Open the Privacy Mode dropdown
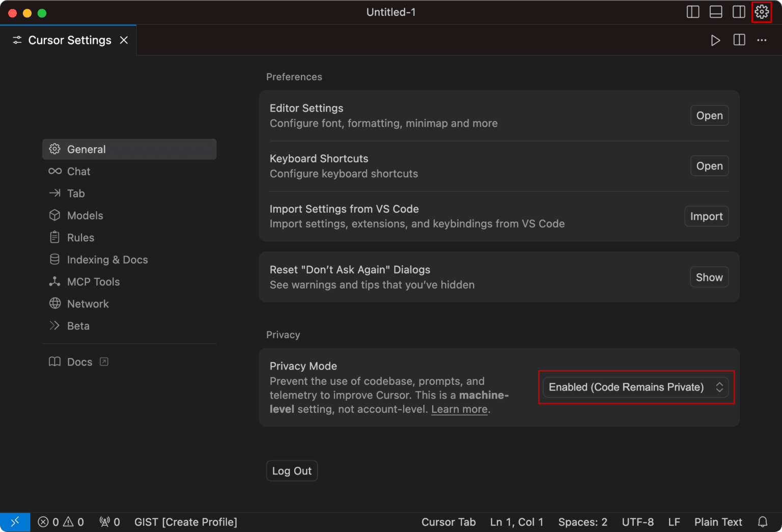Image resolution: width=782 pixels, height=532 pixels. (x=635, y=387)
